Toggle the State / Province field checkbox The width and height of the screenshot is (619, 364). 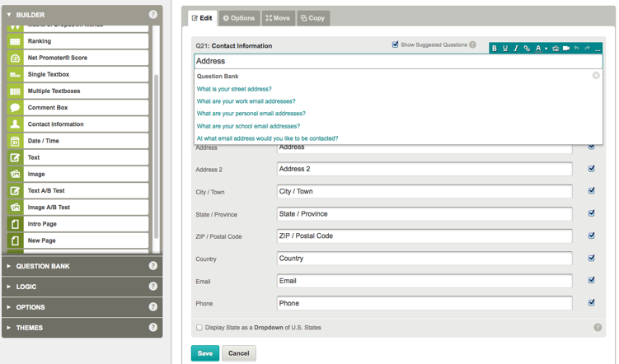pyautogui.click(x=591, y=213)
